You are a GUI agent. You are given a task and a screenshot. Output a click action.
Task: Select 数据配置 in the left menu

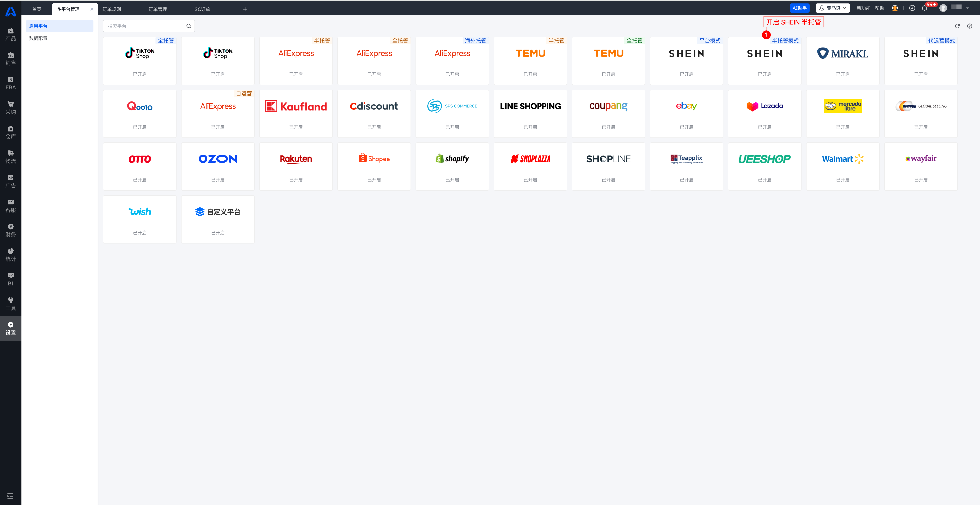coord(60,38)
